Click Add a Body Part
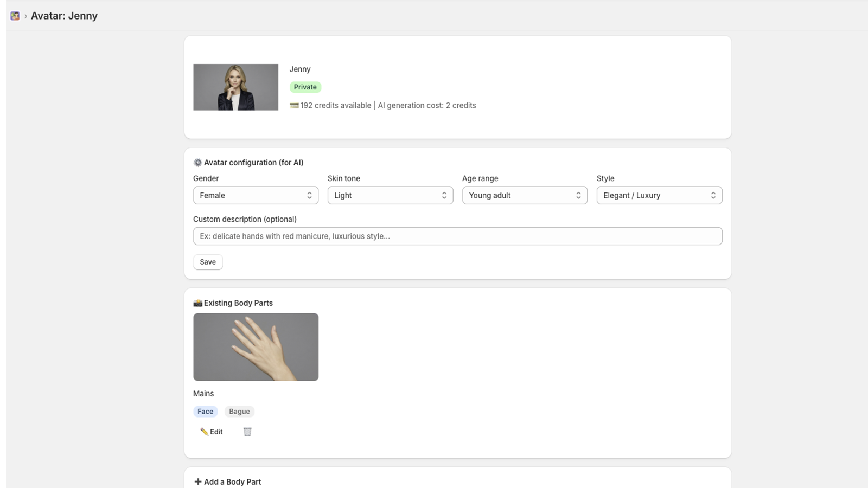Screen dimensions: 868x488 (232, 481)
